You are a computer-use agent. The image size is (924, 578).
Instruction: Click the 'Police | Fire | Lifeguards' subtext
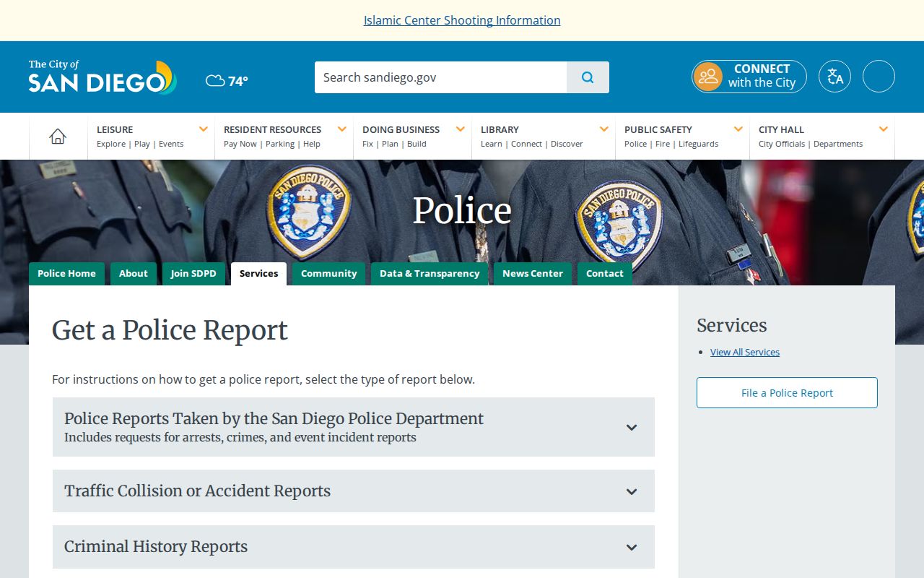click(671, 144)
